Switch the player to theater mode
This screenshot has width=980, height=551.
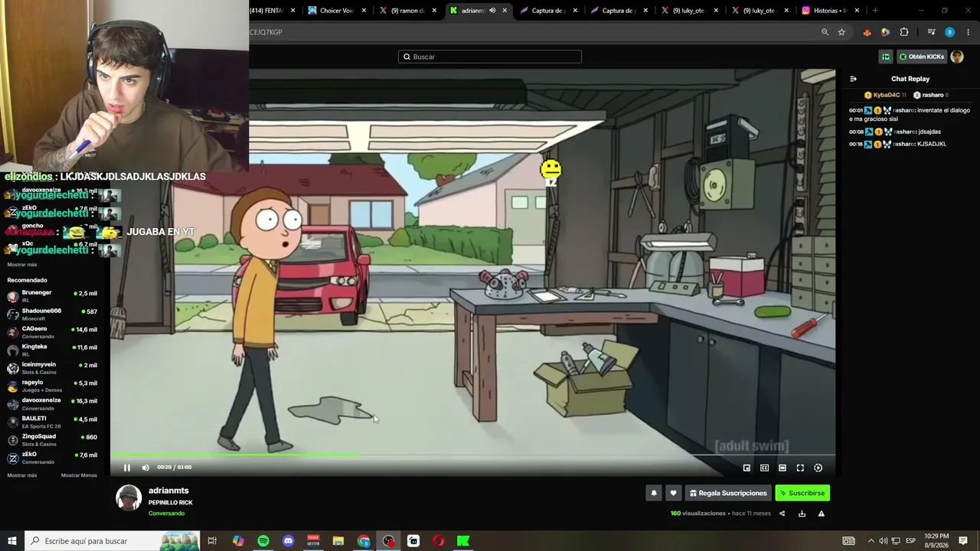pos(782,468)
